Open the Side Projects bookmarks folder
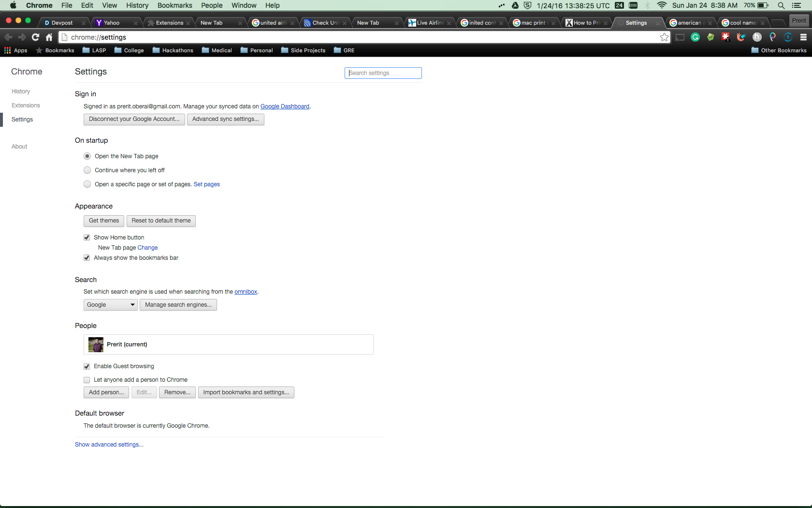The image size is (812, 508). tap(303, 50)
